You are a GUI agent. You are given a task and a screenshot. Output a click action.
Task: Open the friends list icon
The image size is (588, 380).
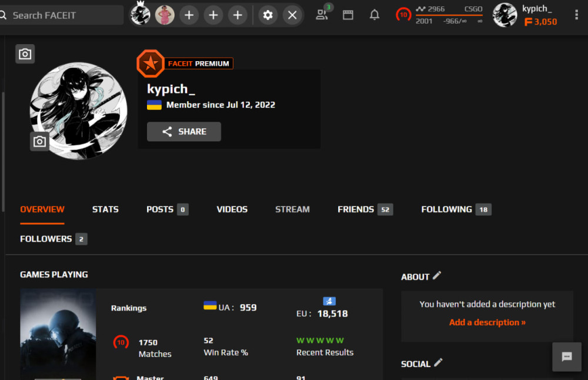click(x=322, y=15)
